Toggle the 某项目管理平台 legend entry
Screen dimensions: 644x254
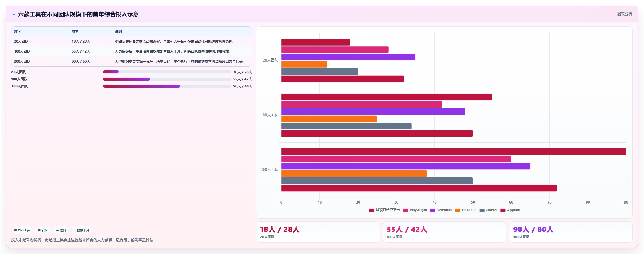pos(384,210)
